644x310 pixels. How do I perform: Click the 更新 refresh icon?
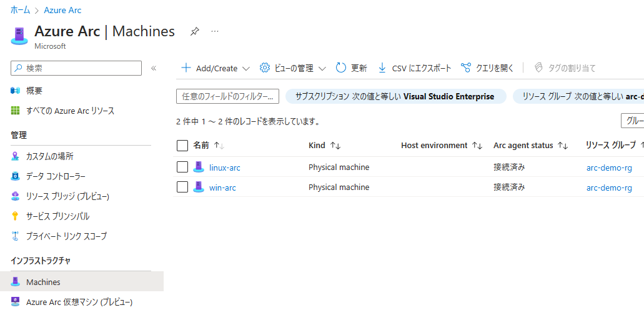click(x=341, y=68)
